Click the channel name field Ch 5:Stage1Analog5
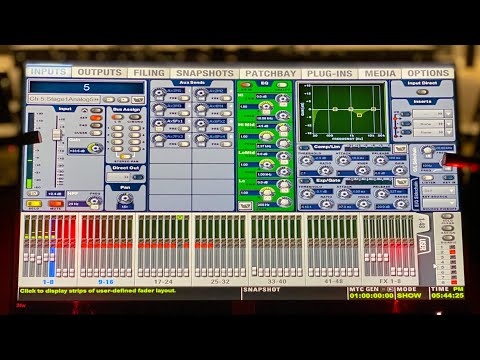Image resolution: width=480 pixels, height=360 pixels. [x=64, y=99]
